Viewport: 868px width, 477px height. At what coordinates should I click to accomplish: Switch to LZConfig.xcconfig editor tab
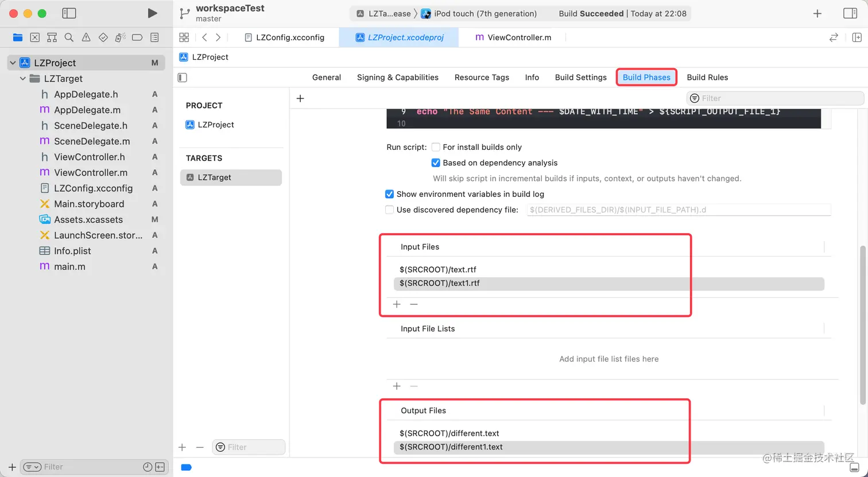coord(284,37)
